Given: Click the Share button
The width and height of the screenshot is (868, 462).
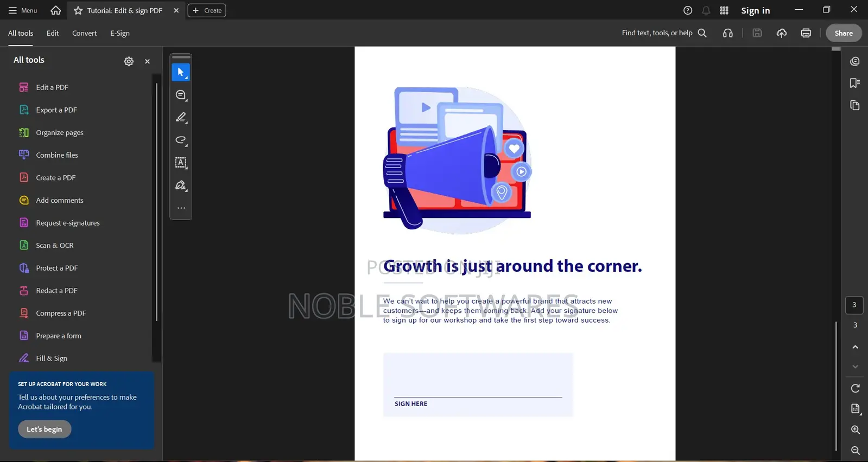Looking at the screenshot, I should [x=844, y=33].
